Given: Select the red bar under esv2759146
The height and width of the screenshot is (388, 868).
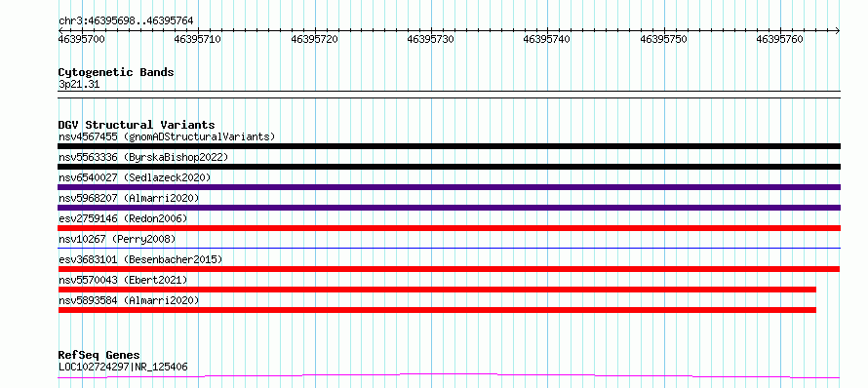Looking at the screenshot, I should tap(449, 228).
